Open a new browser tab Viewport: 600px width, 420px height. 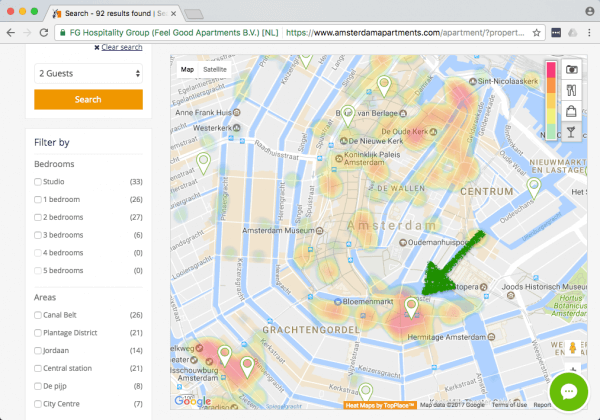pyautogui.click(x=194, y=15)
